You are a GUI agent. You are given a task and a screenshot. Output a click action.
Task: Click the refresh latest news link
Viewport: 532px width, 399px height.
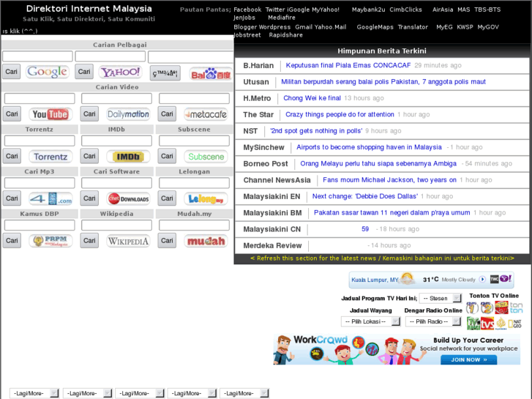tap(382, 258)
